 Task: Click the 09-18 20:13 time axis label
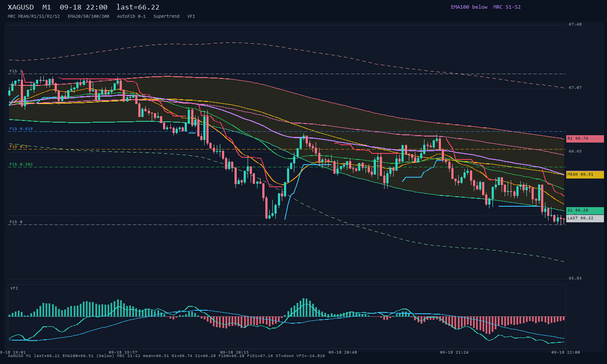point(235,352)
